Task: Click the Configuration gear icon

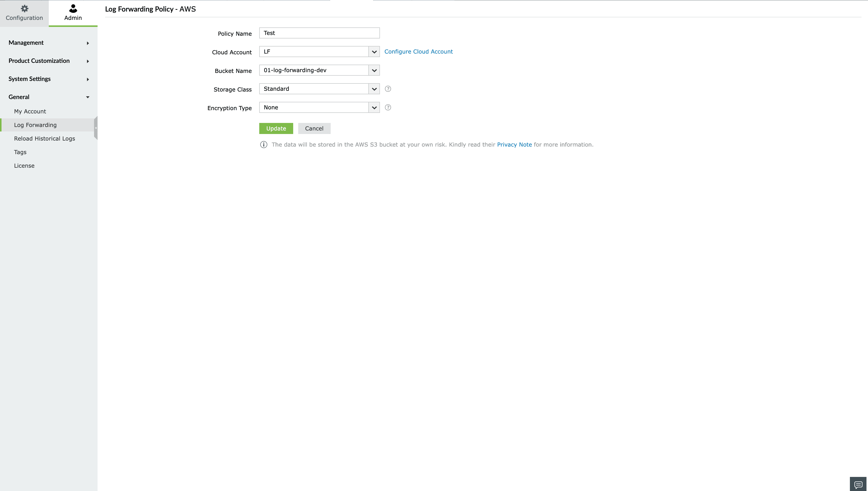Action: click(x=24, y=9)
